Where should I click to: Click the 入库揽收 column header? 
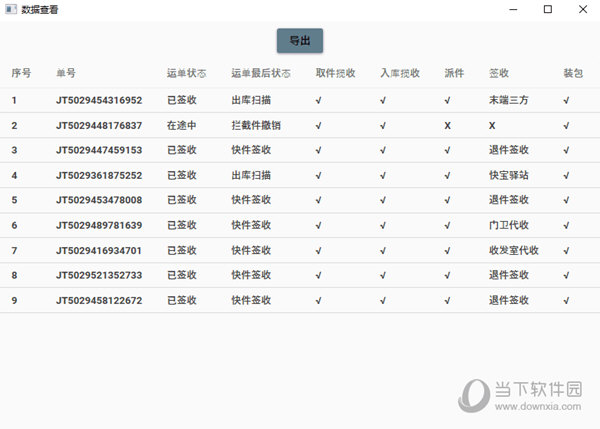point(400,73)
